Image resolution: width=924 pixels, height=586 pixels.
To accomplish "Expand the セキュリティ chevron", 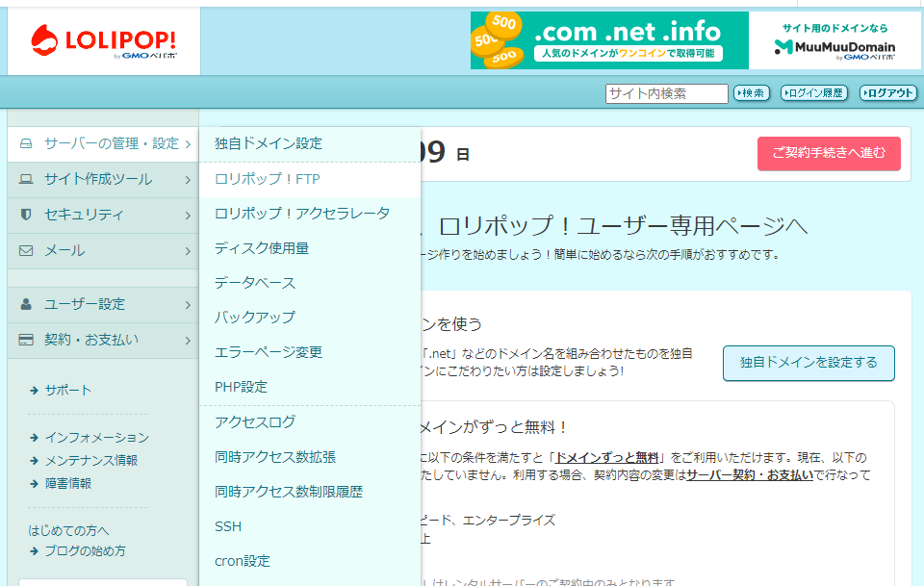I will (188, 216).
